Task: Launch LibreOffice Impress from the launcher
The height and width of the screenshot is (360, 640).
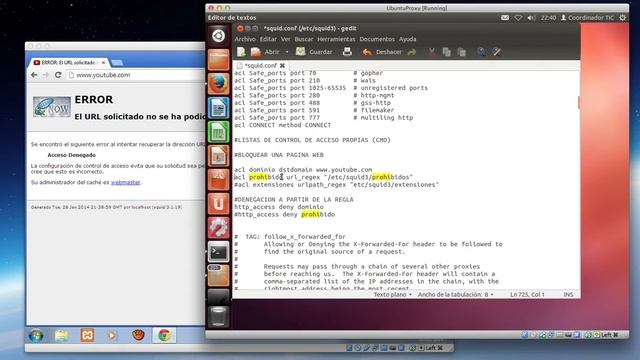Action: click(x=218, y=156)
